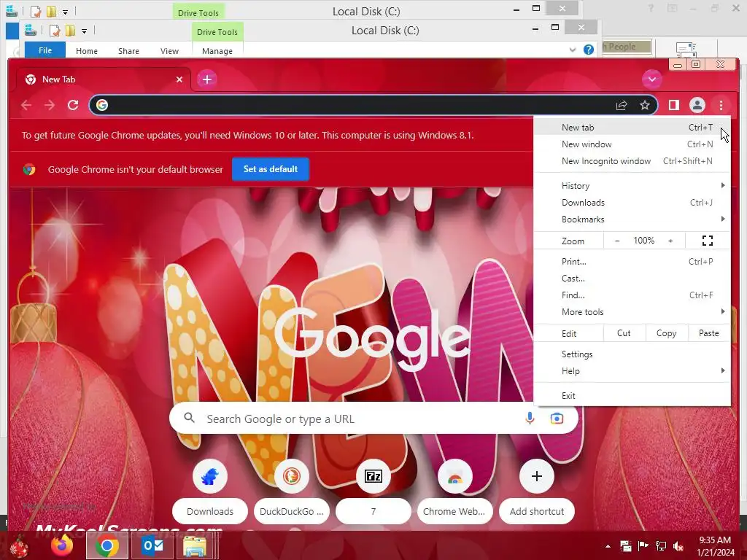747x560 pixels.
Task: Decrease zoom with the minus button
Action: tap(617, 241)
